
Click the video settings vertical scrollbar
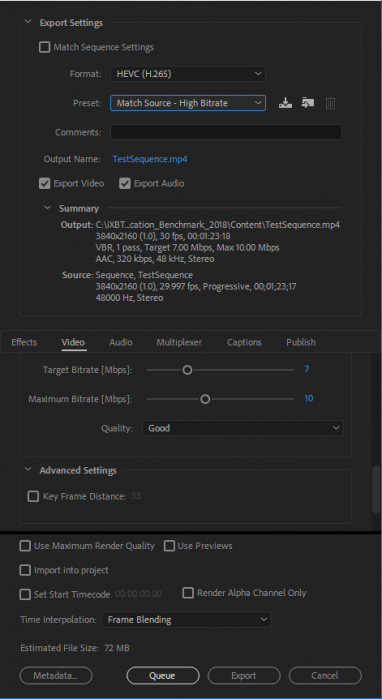point(377,489)
